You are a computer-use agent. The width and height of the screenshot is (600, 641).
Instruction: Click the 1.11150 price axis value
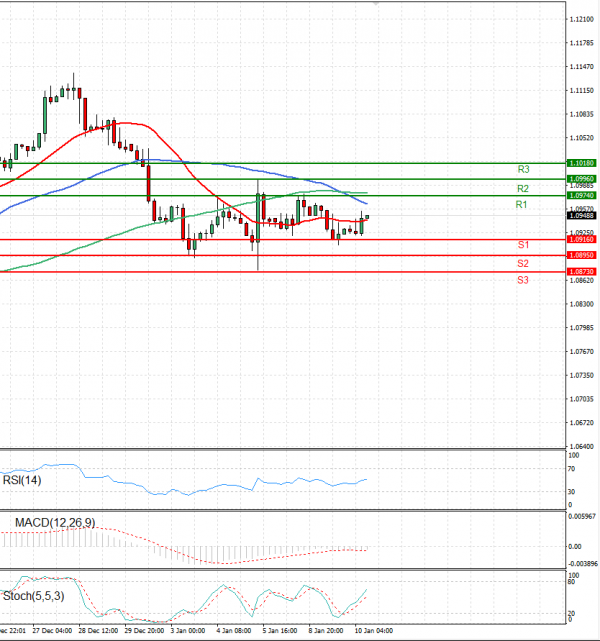click(x=582, y=90)
